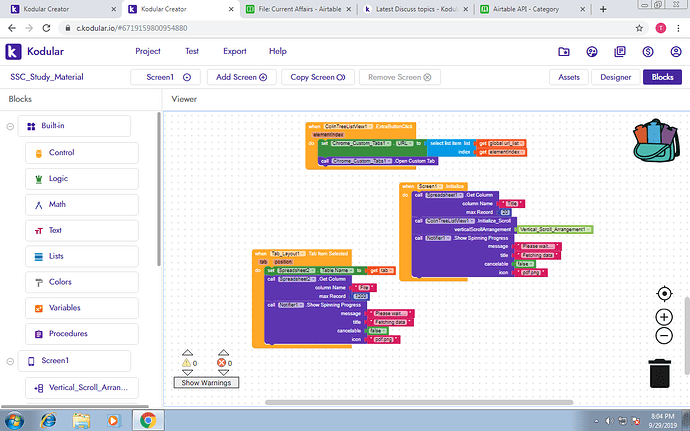
Task: Open the Assets panel
Action: click(x=569, y=77)
